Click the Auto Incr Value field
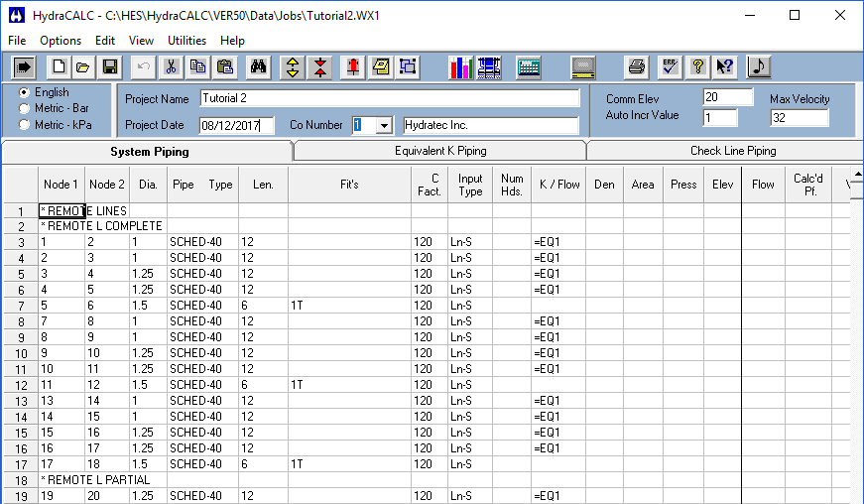The image size is (864, 504). (x=719, y=118)
